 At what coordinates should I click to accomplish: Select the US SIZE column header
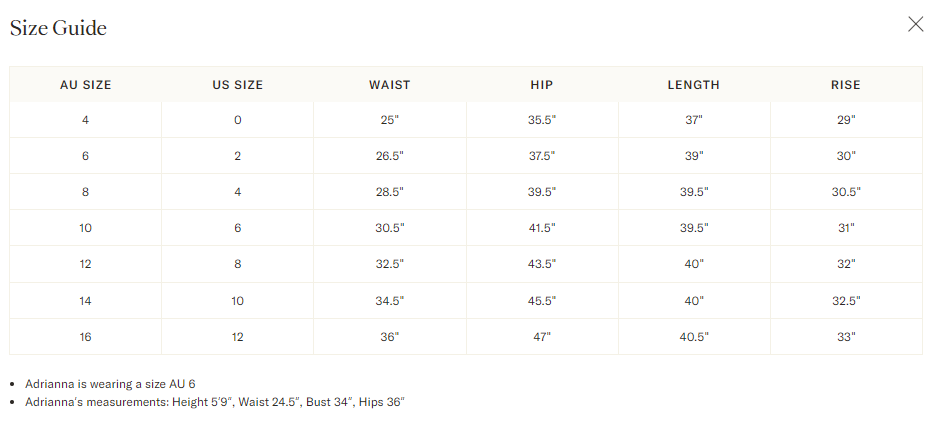(x=238, y=85)
